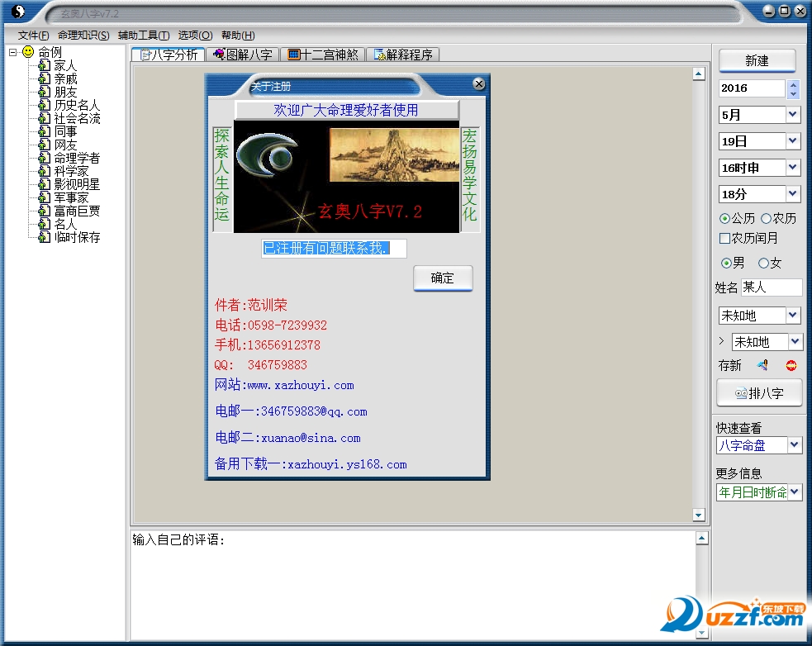Select the 女 gender option

(x=763, y=264)
